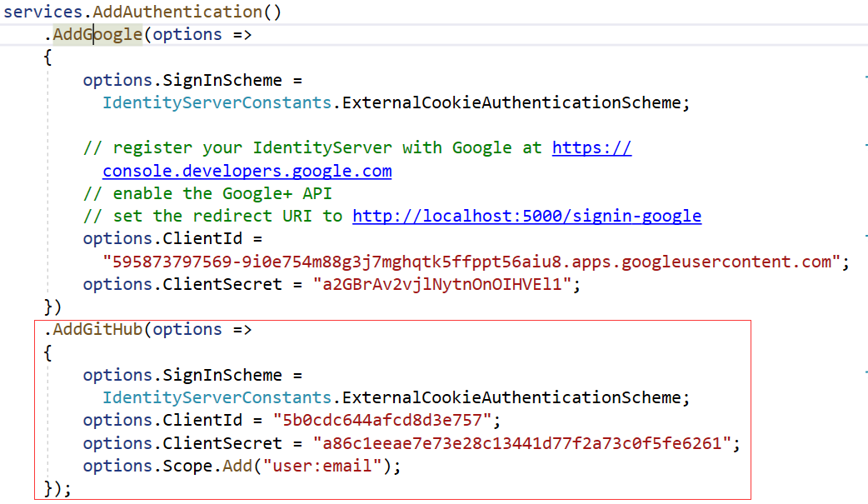
Task: Click the closing "});" of AddGitHub
Action: click(x=57, y=488)
